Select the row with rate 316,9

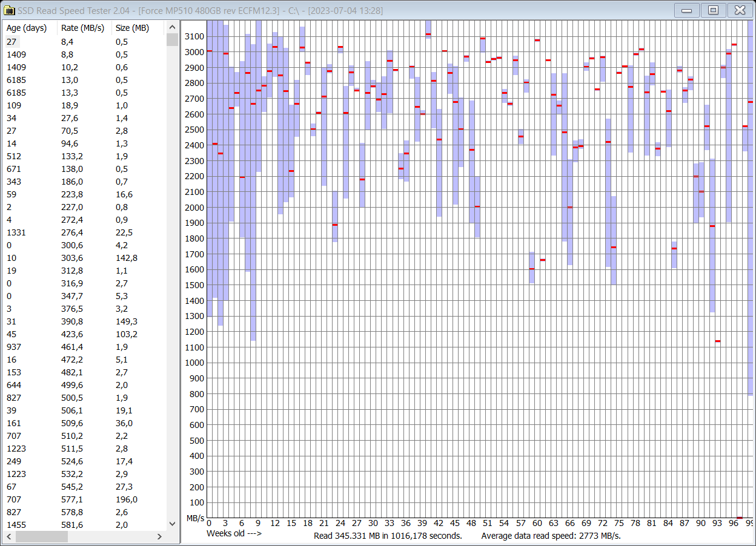[x=84, y=283]
